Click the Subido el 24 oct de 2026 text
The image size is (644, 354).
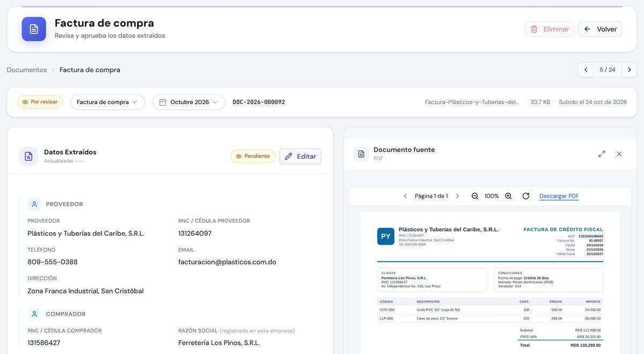click(x=593, y=102)
